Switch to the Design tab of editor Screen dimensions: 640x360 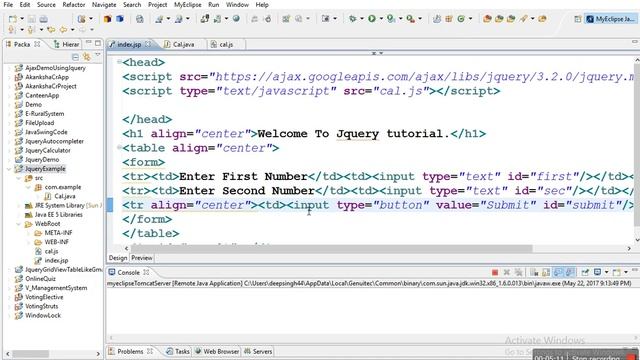coord(118,258)
